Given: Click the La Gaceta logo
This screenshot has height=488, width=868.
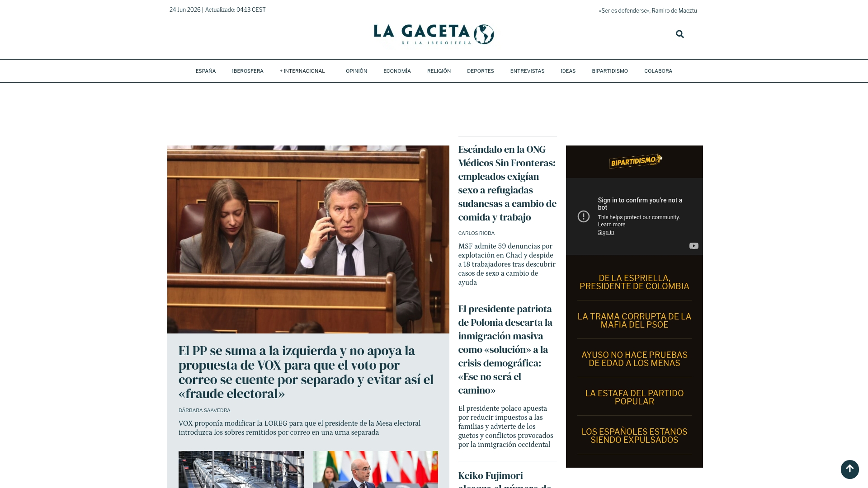Looking at the screenshot, I should pyautogui.click(x=434, y=34).
